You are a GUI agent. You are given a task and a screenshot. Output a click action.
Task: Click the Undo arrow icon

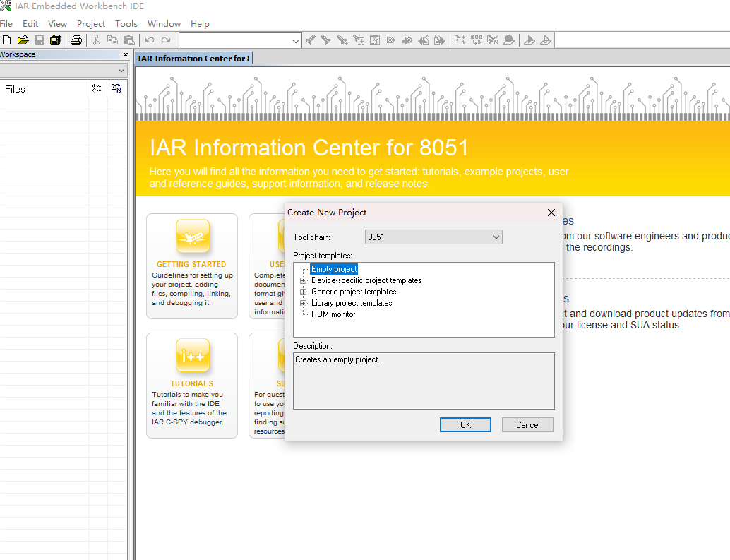click(x=150, y=40)
